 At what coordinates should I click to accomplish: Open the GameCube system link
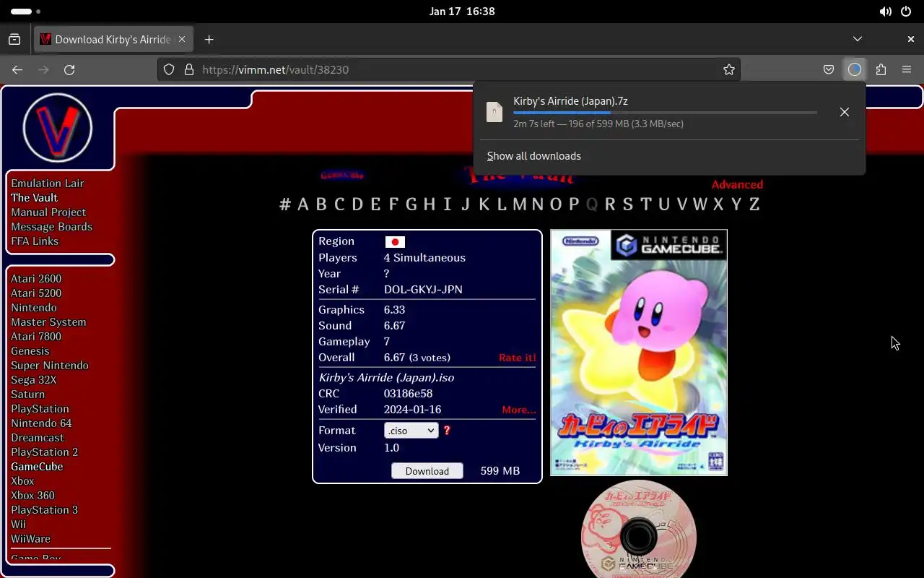point(37,467)
